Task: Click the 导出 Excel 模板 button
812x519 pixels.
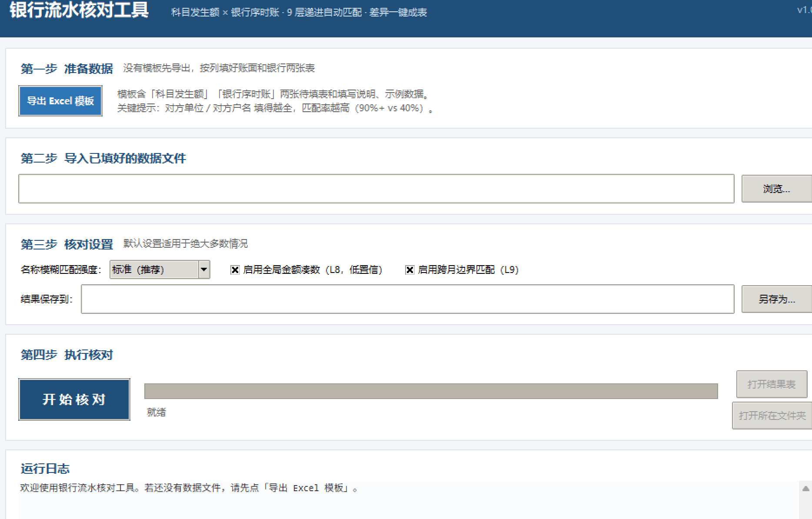Action: tap(60, 101)
